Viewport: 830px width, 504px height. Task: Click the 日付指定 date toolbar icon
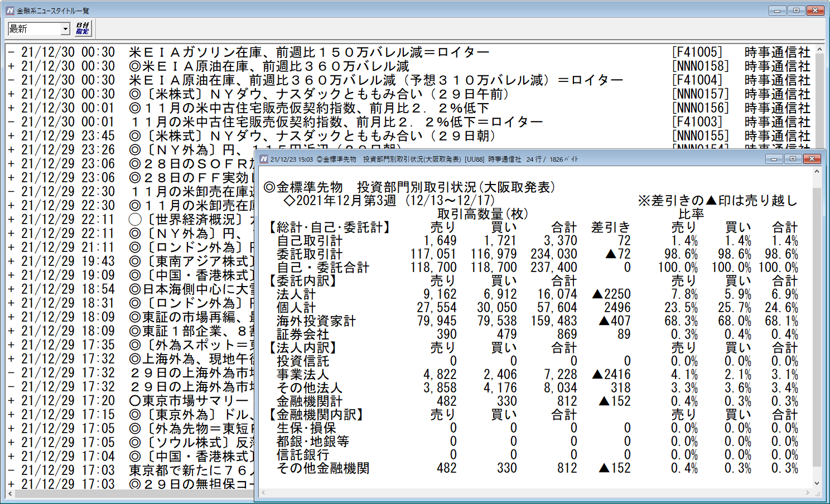83,28
